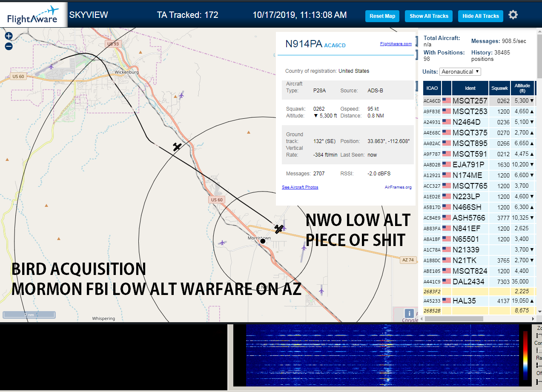Select the yellow 26852B row
Viewport: 542px width, 392px height.
point(479,311)
